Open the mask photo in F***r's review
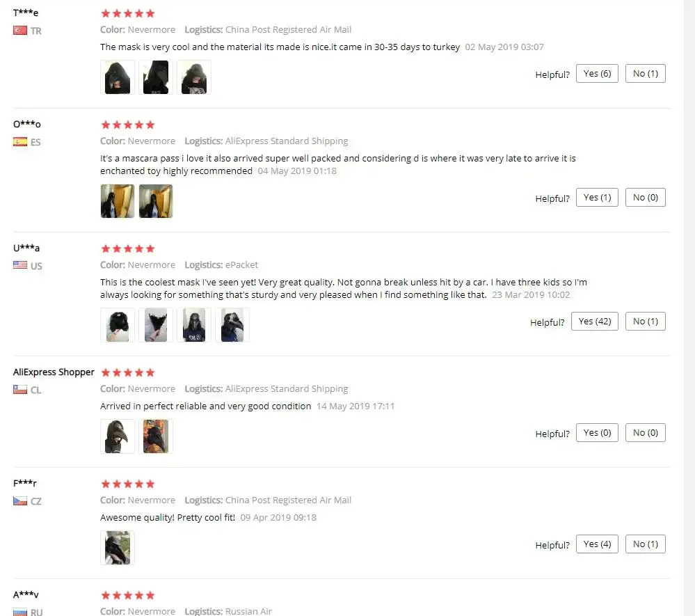The image size is (695, 616). tap(118, 548)
